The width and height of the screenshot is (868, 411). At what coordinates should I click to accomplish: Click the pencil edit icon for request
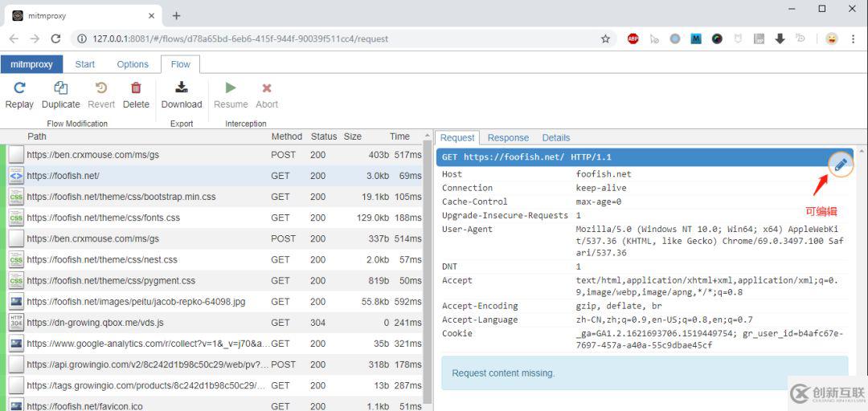[x=841, y=165]
